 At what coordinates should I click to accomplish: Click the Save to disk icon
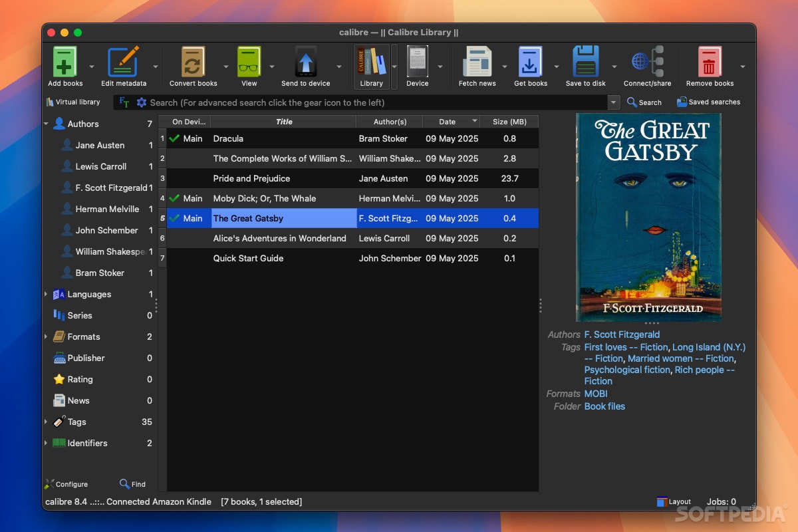(x=586, y=63)
